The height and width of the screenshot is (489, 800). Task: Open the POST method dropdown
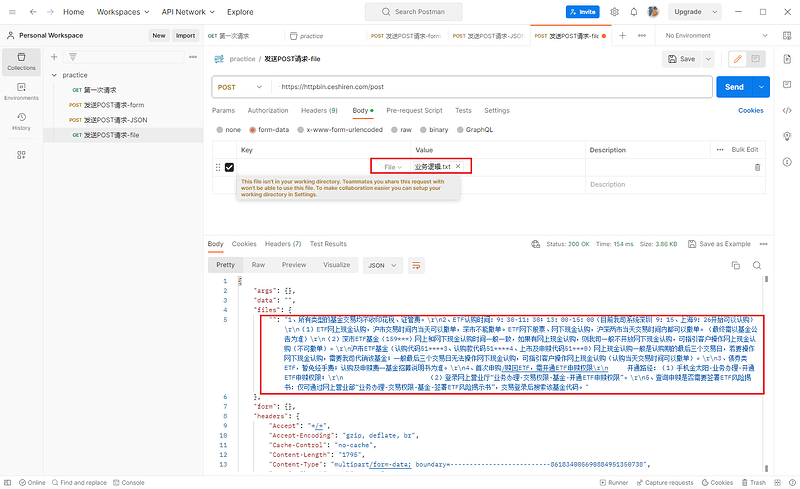(x=240, y=87)
